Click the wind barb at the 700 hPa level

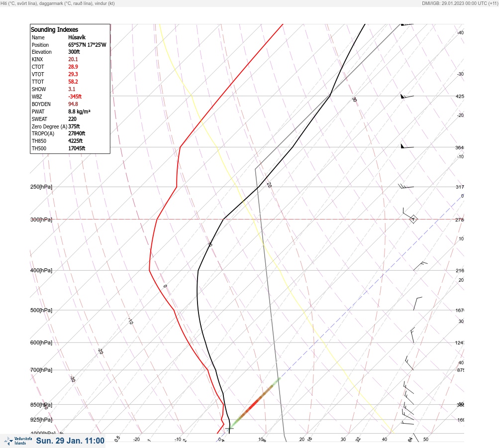pos(409,363)
